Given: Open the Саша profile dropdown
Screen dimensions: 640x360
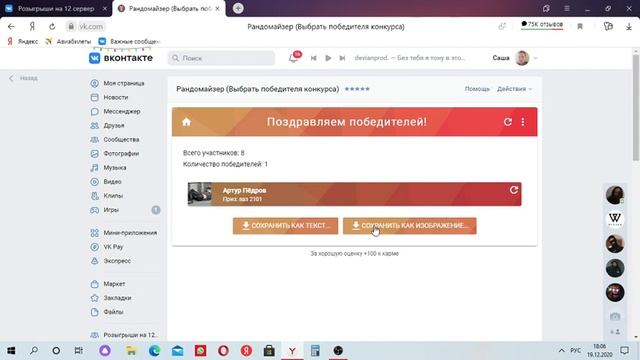Looking at the screenshot, I should click(515, 58).
